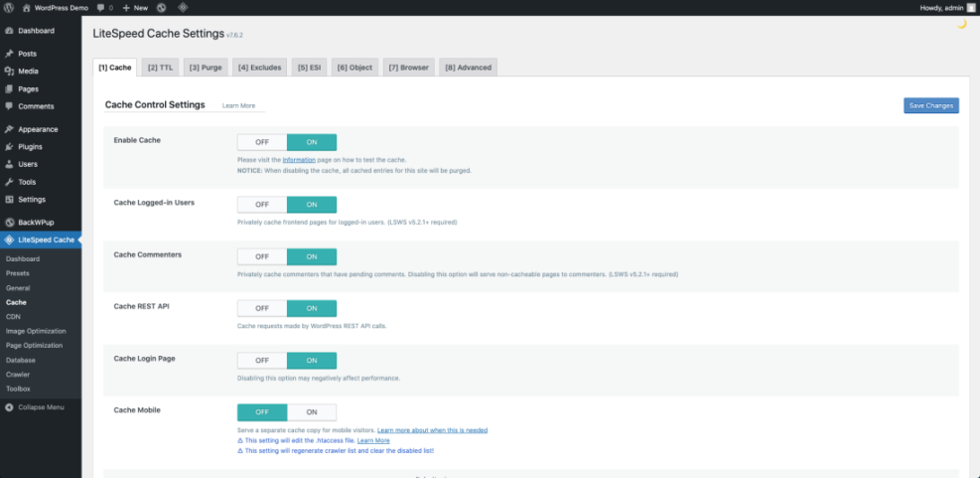980x478 pixels.
Task: Turn Cache Login Page OFF
Action: [x=262, y=361]
